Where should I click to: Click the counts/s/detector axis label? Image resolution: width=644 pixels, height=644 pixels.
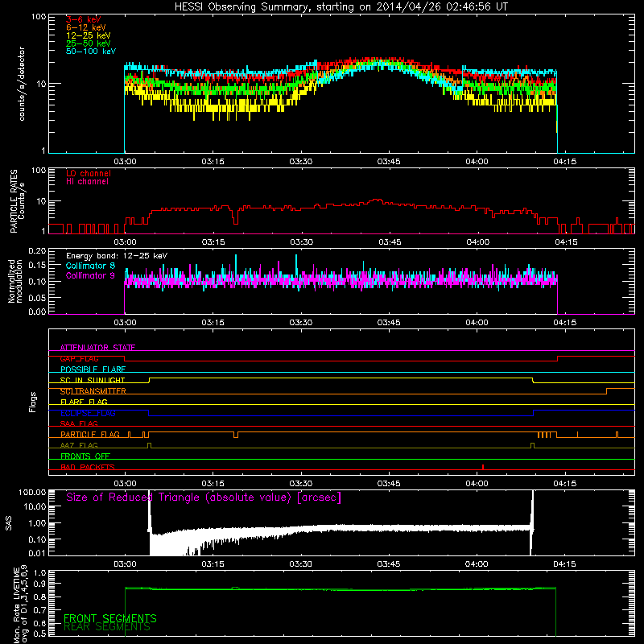22,84
